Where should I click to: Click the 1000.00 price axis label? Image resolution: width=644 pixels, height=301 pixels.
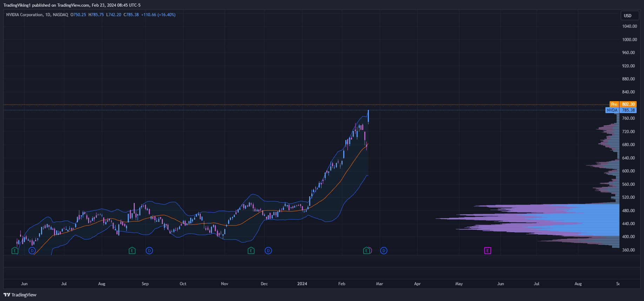(630, 40)
